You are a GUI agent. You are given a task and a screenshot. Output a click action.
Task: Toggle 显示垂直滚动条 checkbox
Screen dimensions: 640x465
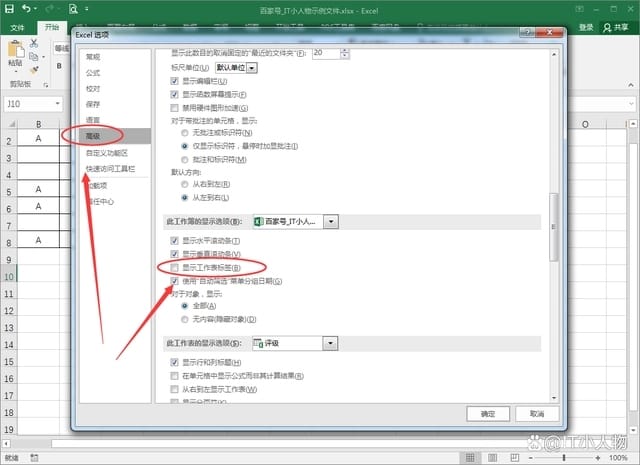tap(174, 254)
